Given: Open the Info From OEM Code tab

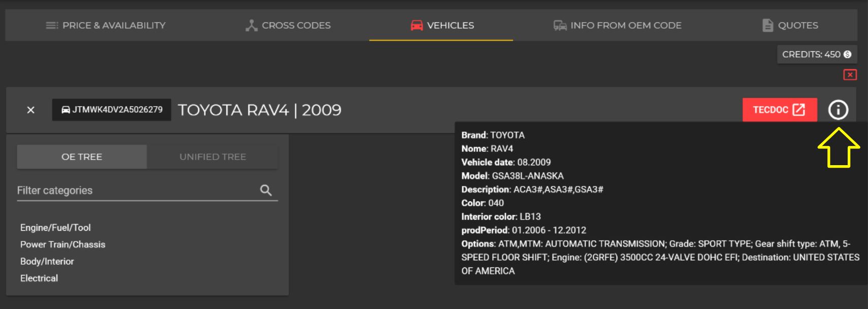Looking at the screenshot, I should point(617,25).
